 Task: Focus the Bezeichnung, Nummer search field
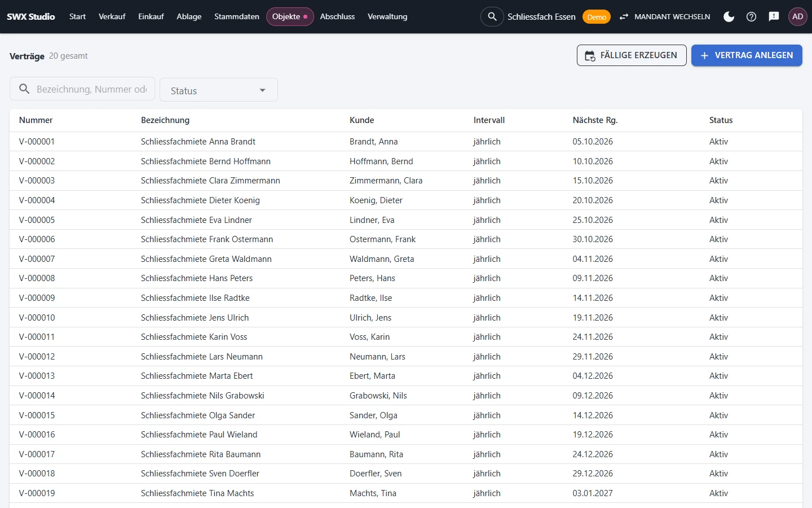(x=82, y=89)
